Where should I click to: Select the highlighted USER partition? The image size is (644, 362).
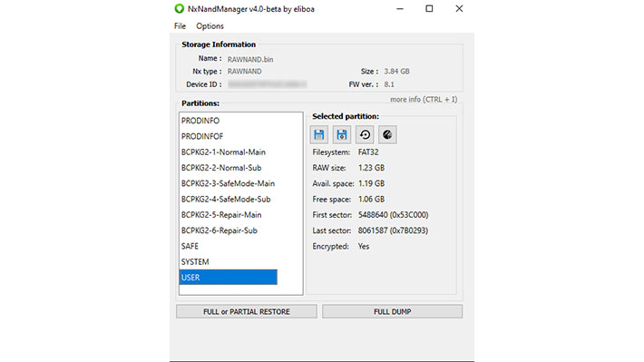[x=228, y=278]
